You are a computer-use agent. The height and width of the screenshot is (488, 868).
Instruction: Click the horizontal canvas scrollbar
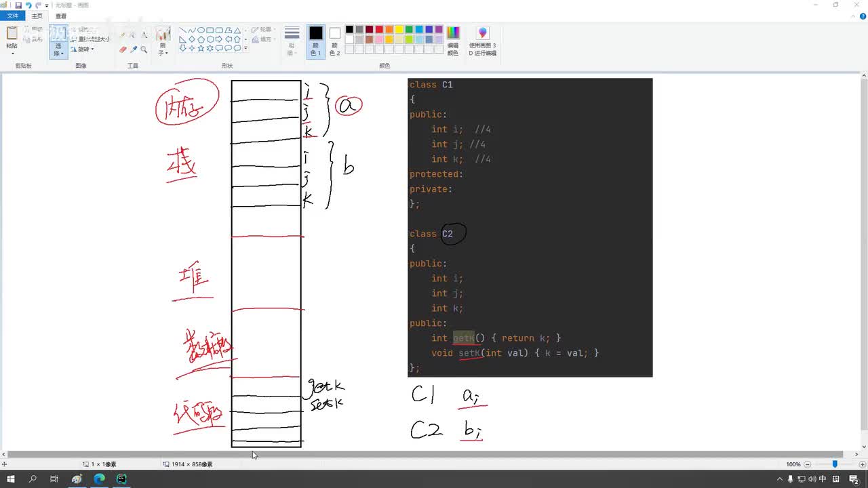[425, 454]
